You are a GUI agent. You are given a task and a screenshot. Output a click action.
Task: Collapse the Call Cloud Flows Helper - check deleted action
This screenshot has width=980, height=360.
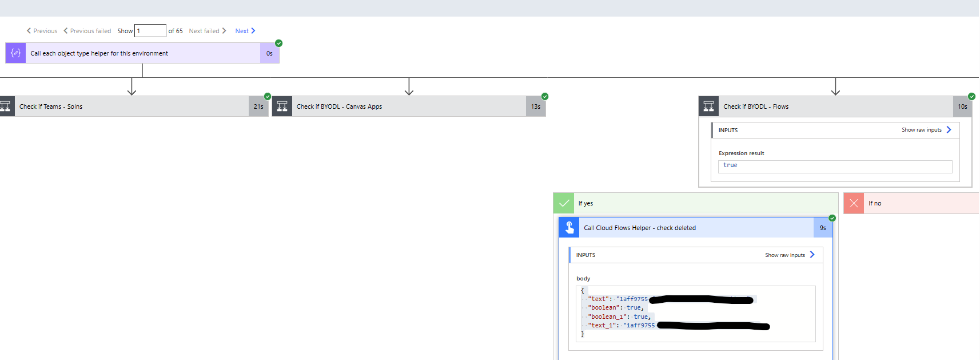pyautogui.click(x=696, y=228)
